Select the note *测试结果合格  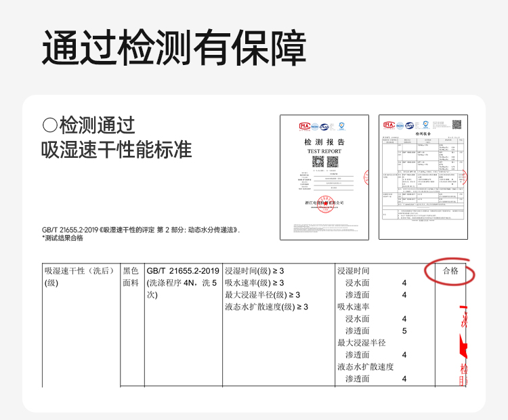tap(62, 238)
